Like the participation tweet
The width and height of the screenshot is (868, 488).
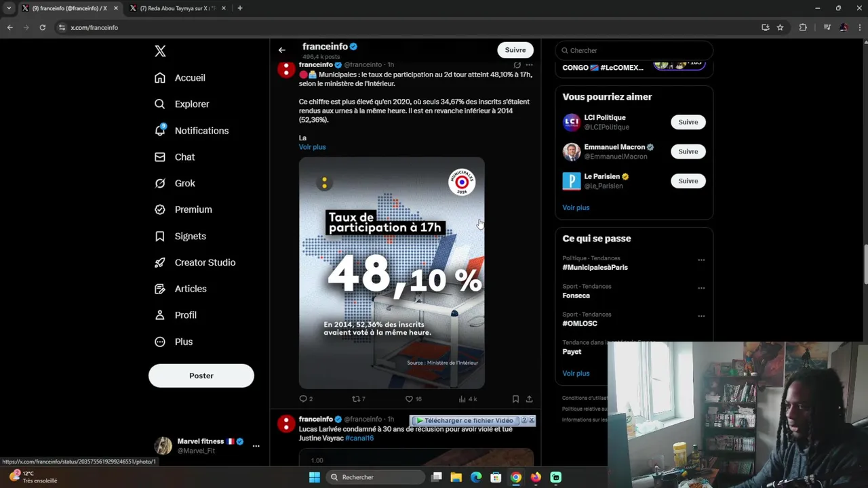[413, 399]
